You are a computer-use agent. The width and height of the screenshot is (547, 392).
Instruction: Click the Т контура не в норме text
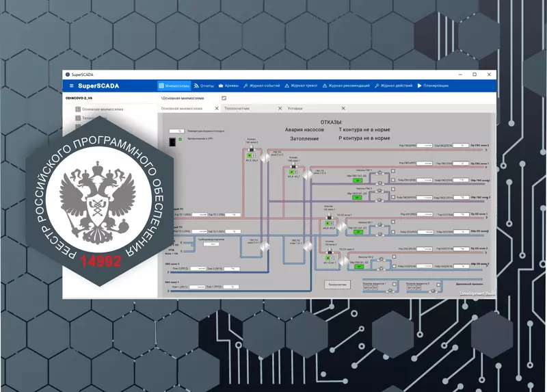coord(364,129)
